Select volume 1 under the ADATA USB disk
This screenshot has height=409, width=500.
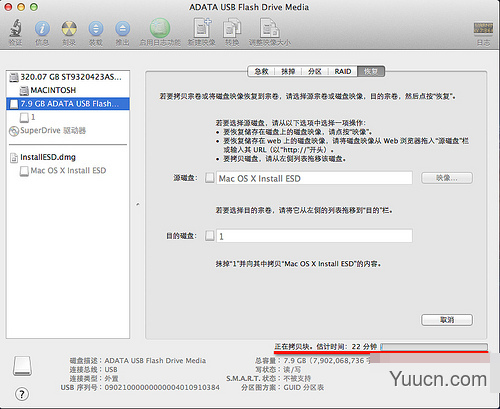[x=68, y=117]
